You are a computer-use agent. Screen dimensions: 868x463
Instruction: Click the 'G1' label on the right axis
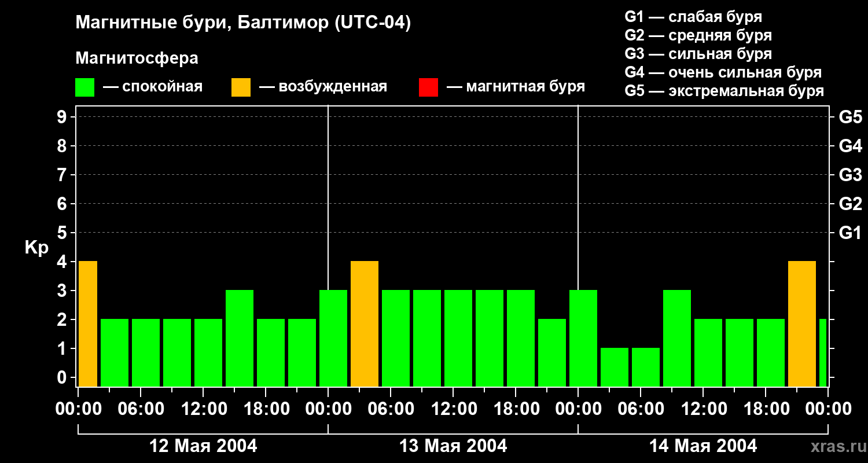(x=850, y=233)
